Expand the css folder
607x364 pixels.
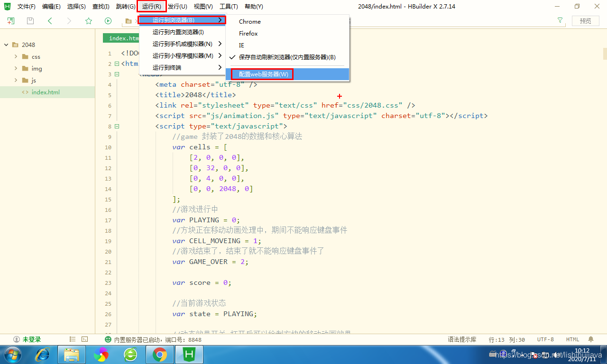coord(16,56)
